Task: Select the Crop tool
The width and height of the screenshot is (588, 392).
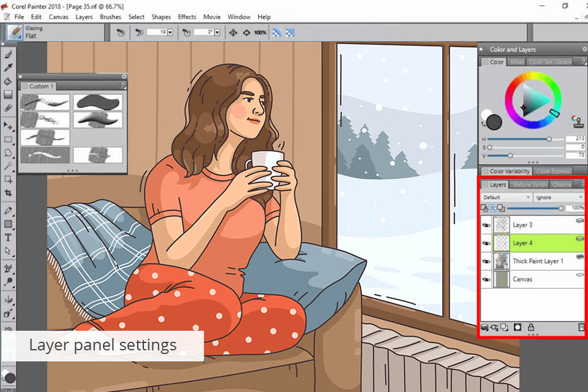Action: (x=8, y=193)
